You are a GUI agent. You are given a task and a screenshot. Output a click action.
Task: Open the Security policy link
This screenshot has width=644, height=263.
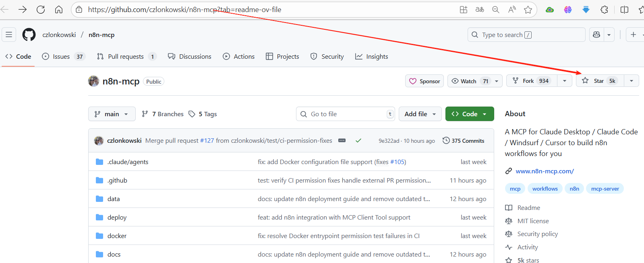pos(532,234)
